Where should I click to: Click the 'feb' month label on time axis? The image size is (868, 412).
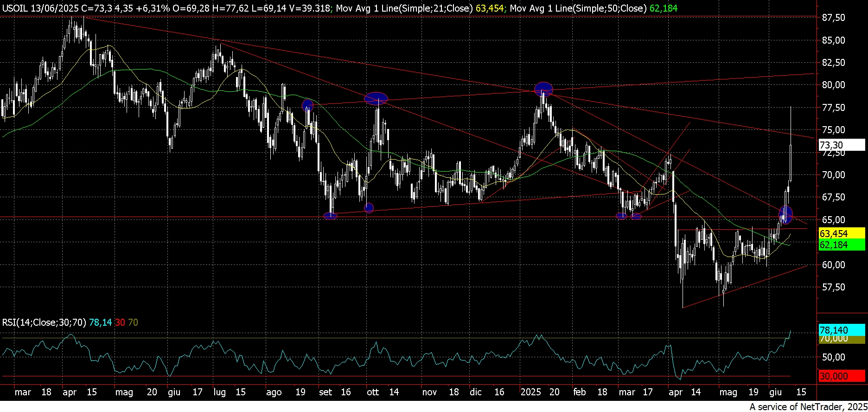(580, 392)
